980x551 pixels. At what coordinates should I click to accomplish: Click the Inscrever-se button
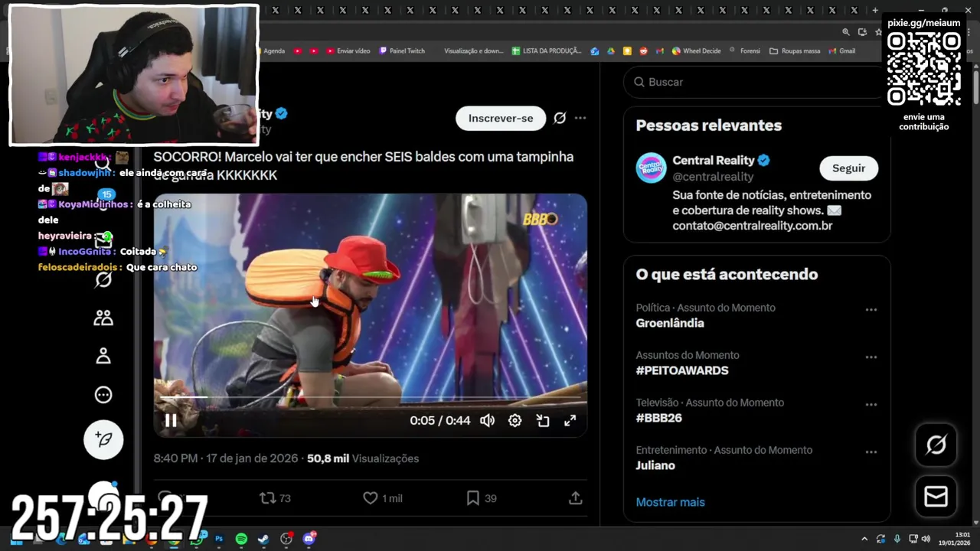(x=501, y=118)
